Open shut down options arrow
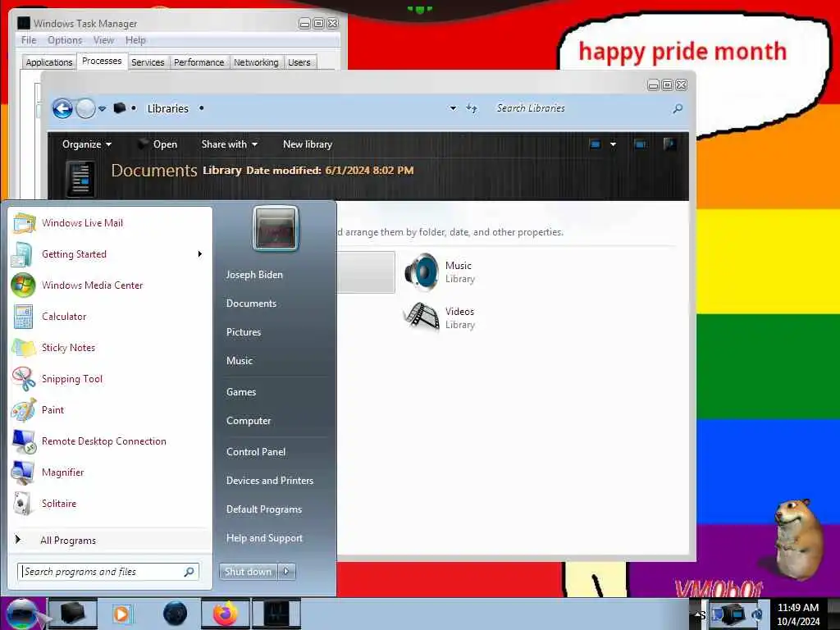Image resolution: width=840 pixels, height=630 pixels. pyautogui.click(x=286, y=572)
